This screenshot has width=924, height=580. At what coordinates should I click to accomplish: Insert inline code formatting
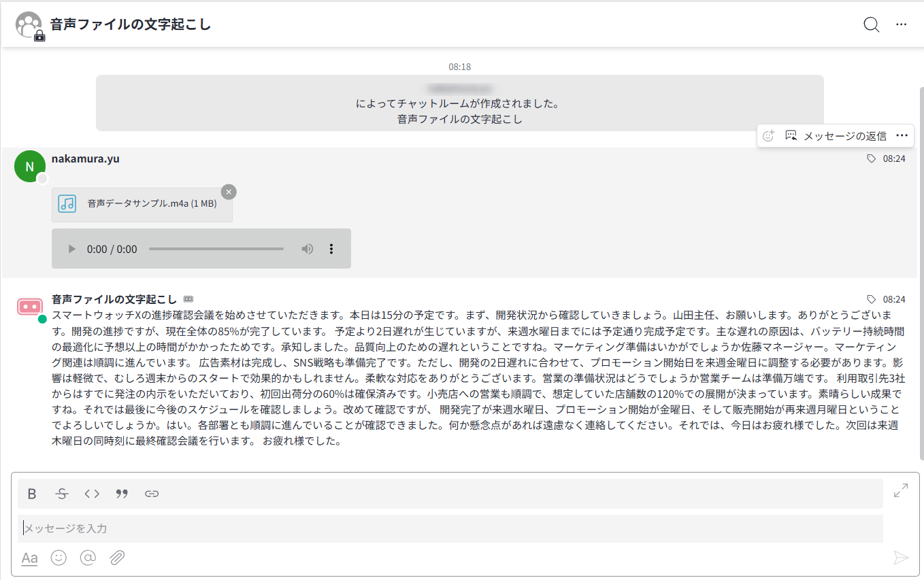click(x=92, y=494)
